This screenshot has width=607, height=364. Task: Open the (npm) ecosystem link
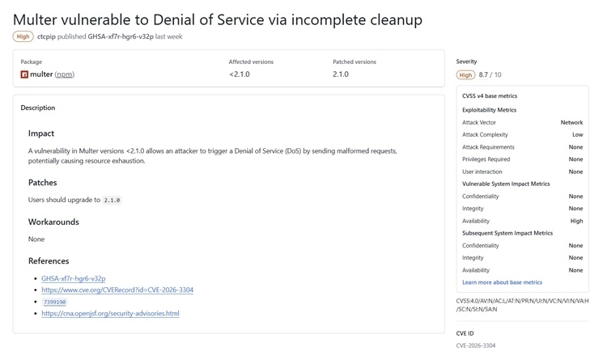pyautogui.click(x=65, y=74)
